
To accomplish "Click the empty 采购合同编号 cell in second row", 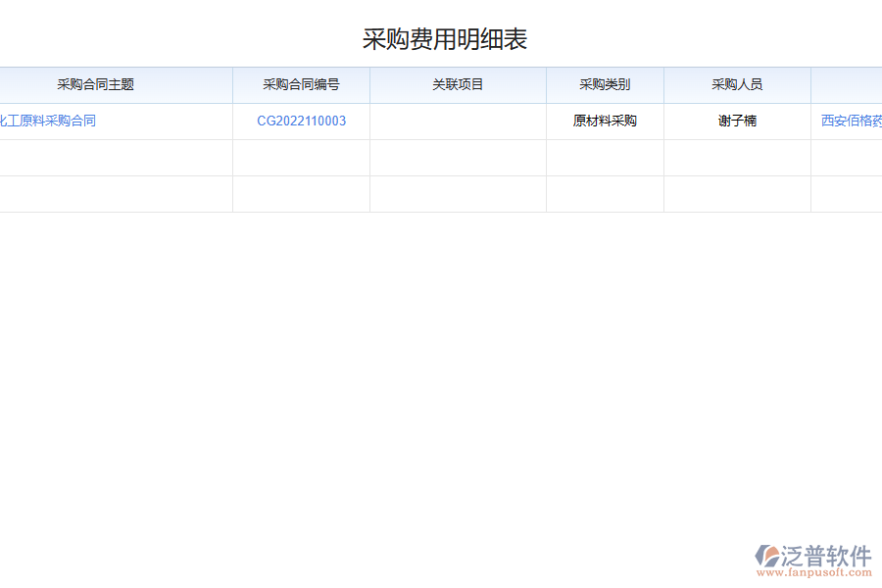I will (301, 157).
